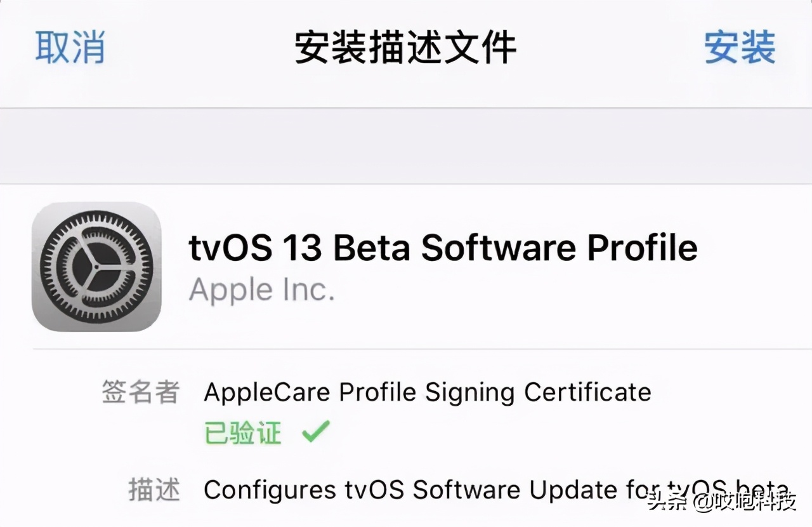Click the Apple Inc. publisher name
This screenshot has width=812, height=527.
click(262, 290)
